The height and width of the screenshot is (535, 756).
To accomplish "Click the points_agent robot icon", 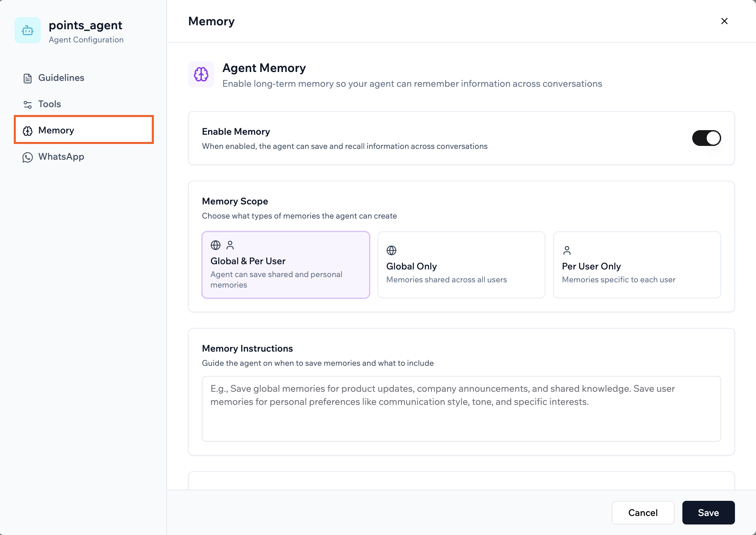I will (27, 30).
